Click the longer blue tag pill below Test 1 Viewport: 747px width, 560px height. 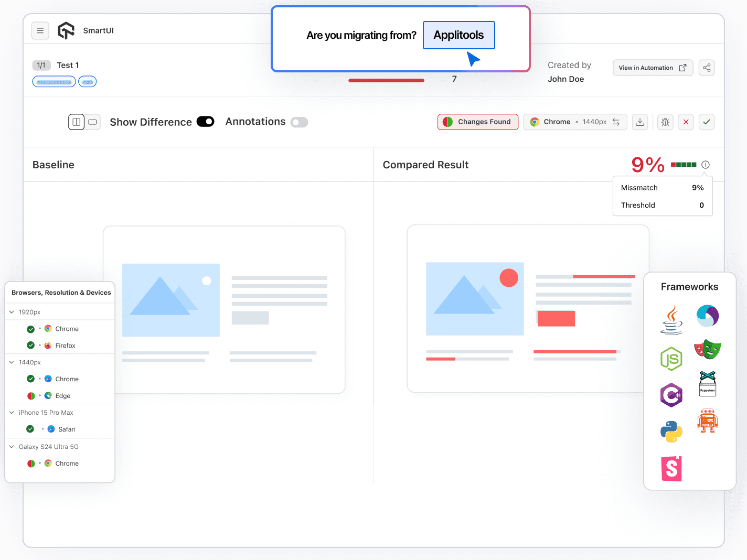point(54,82)
